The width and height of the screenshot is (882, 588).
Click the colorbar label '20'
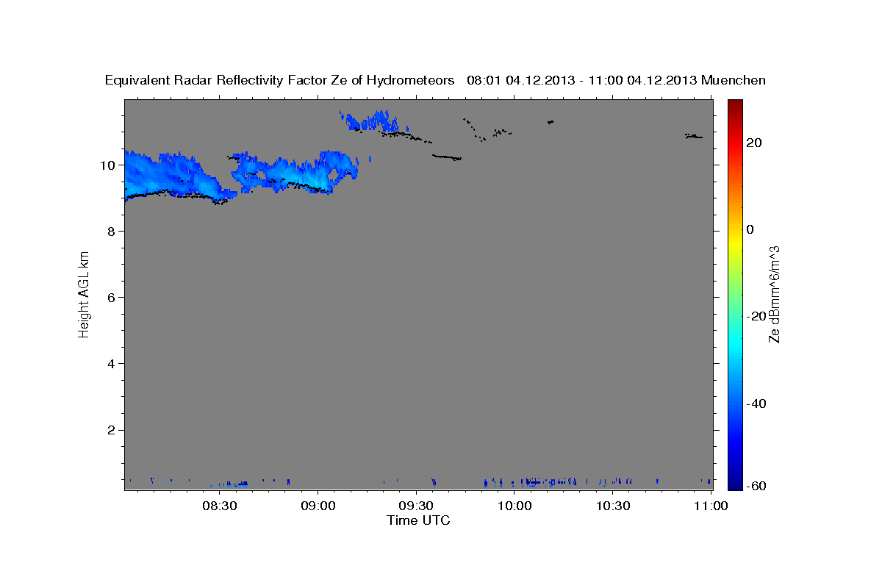[753, 143]
